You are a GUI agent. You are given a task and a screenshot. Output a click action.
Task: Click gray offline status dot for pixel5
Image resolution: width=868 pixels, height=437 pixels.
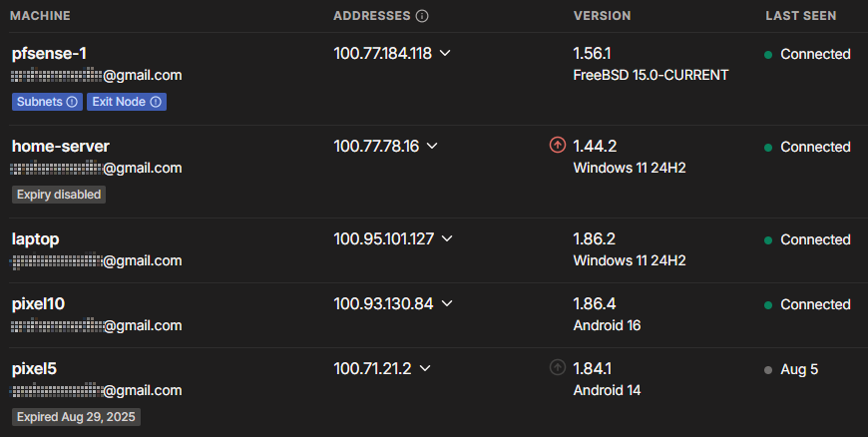click(768, 370)
